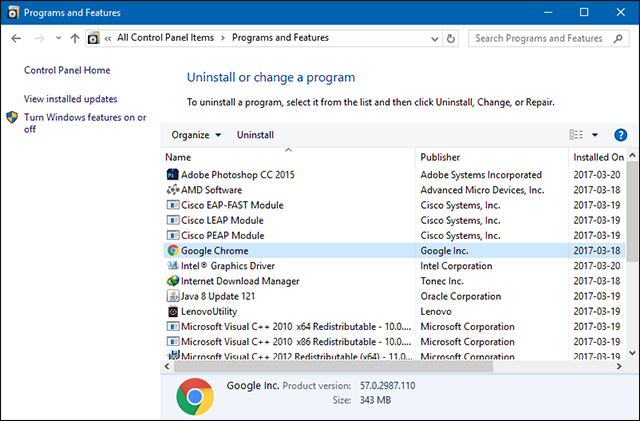Click the AMD Software icon
Viewport: 640px width, 421px height.
pos(173,190)
